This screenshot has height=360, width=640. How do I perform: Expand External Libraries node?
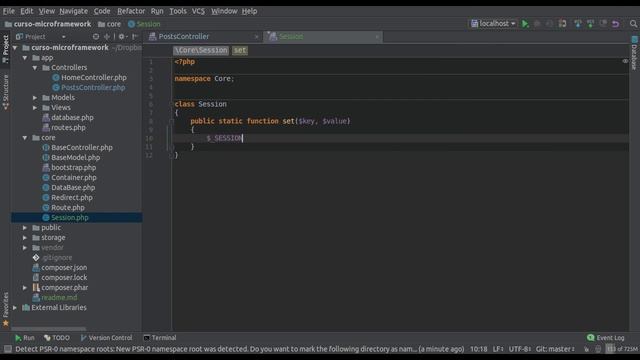[15, 308]
